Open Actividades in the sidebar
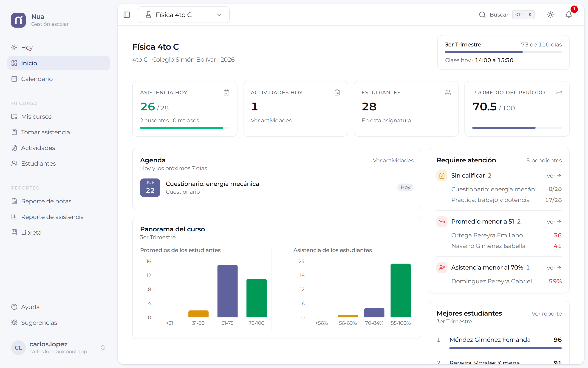Screen dimensions: 588x368 coord(59,148)
